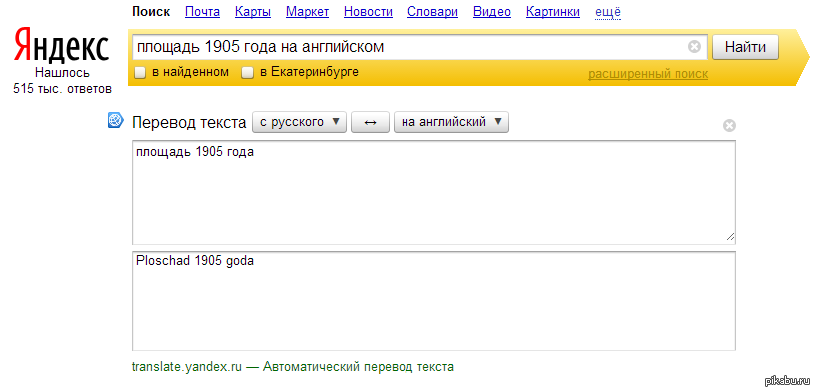Open the source language dropdown "с русского"
The width and height of the screenshot is (815, 392).
[299, 122]
